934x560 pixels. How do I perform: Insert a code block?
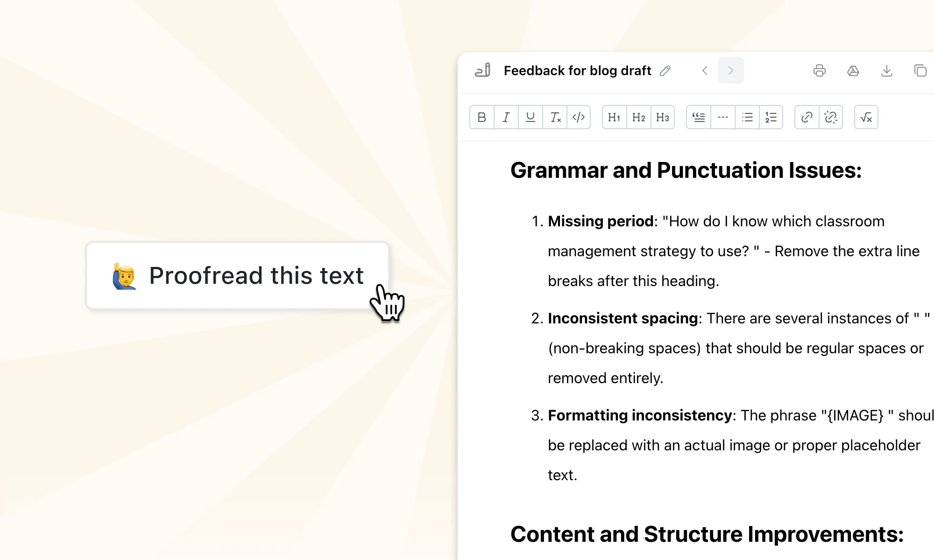click(579, 117)
